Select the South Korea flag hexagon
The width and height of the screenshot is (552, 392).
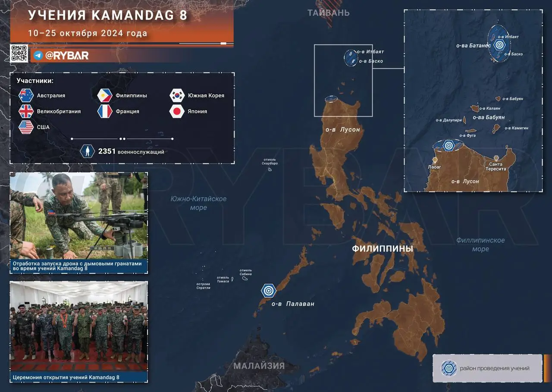[177, 95]
